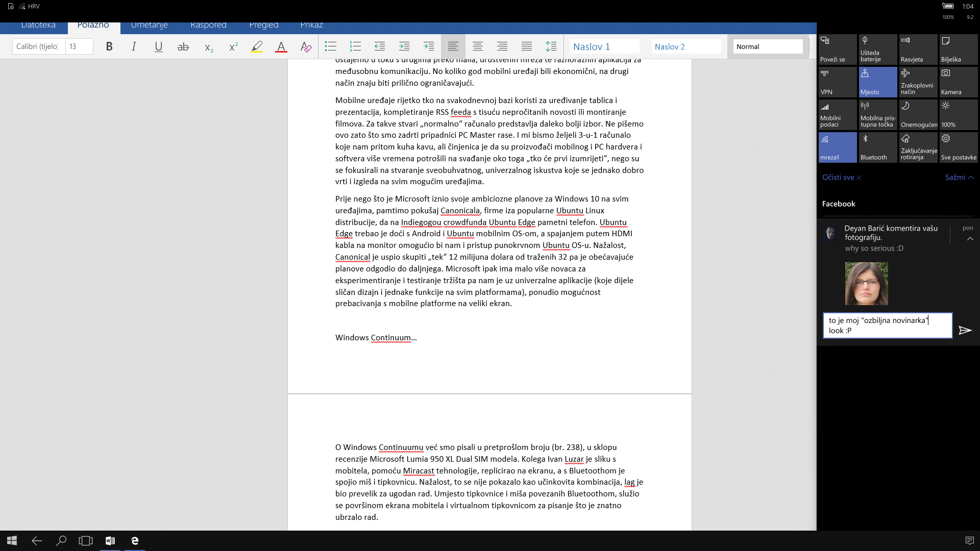Toggle the Rasvjeta flashlight tile
This screenshot has height=551, width=980.
pos(918,49)
